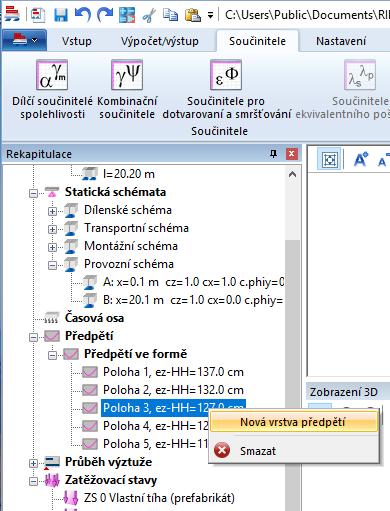Image resolution: width=390 pixels, height=511 pixels.
Task: Open Kombinační součinitele
Action: [x=127, y=90]
